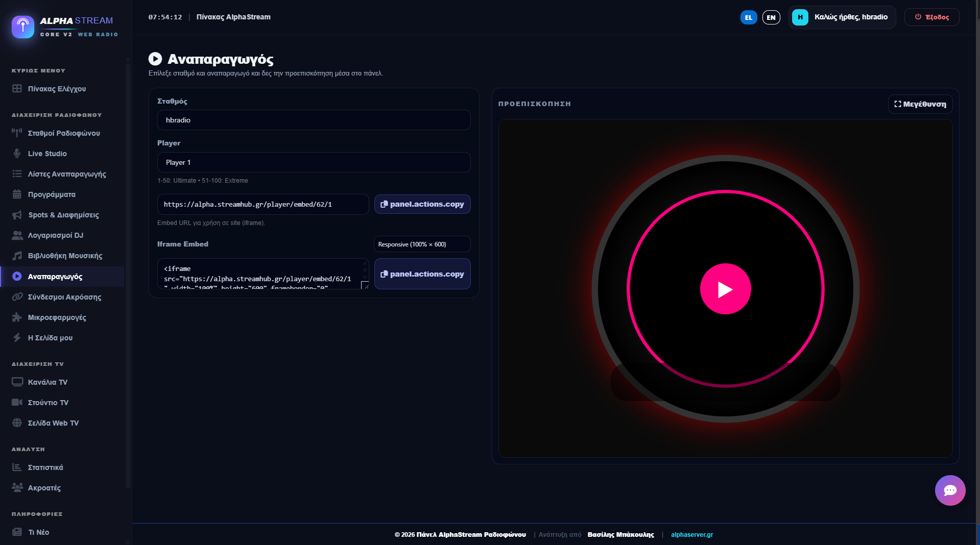Click the chart icon for Στατιστικά
Screen dimensions: 980x545
(17, 467)
